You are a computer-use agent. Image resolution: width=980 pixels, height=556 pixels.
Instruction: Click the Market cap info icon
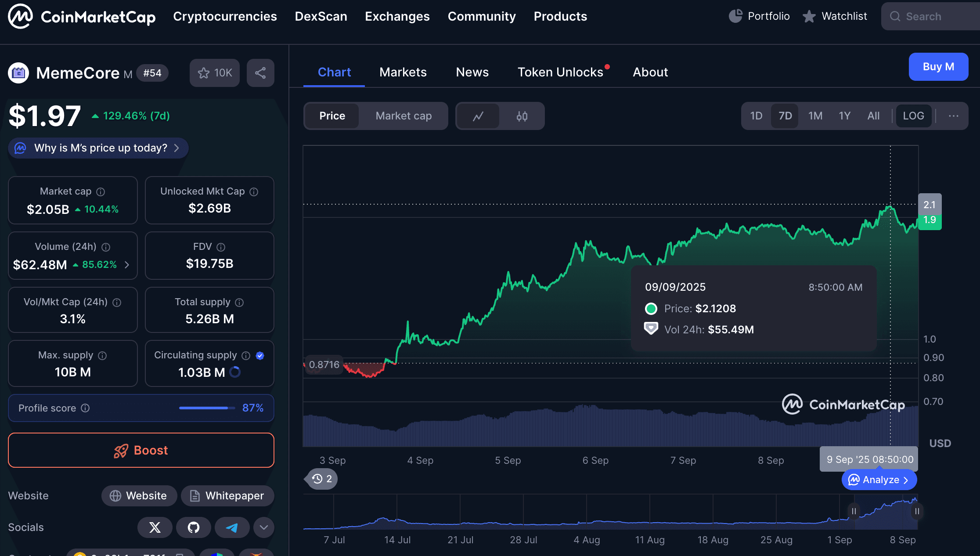click(x=101, y=192)
